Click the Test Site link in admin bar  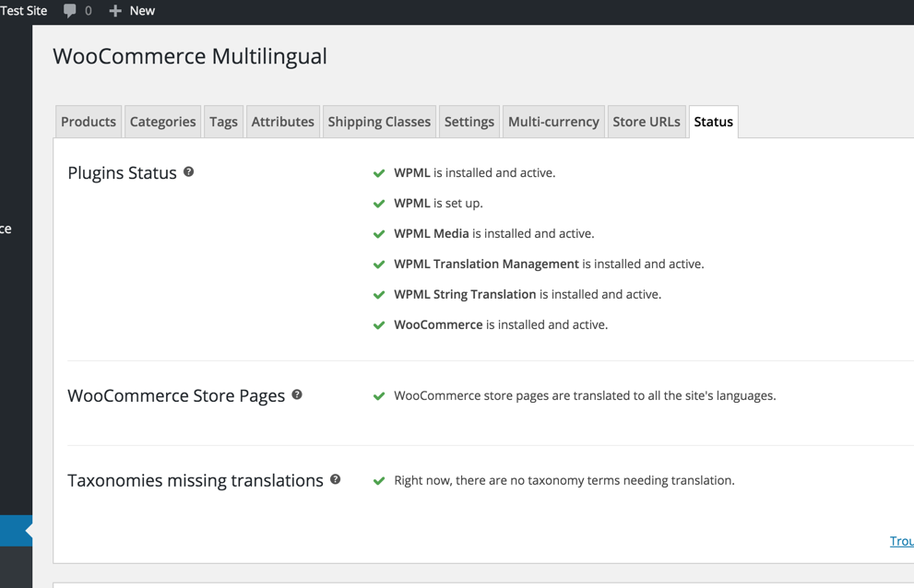[x=23, y=10]
